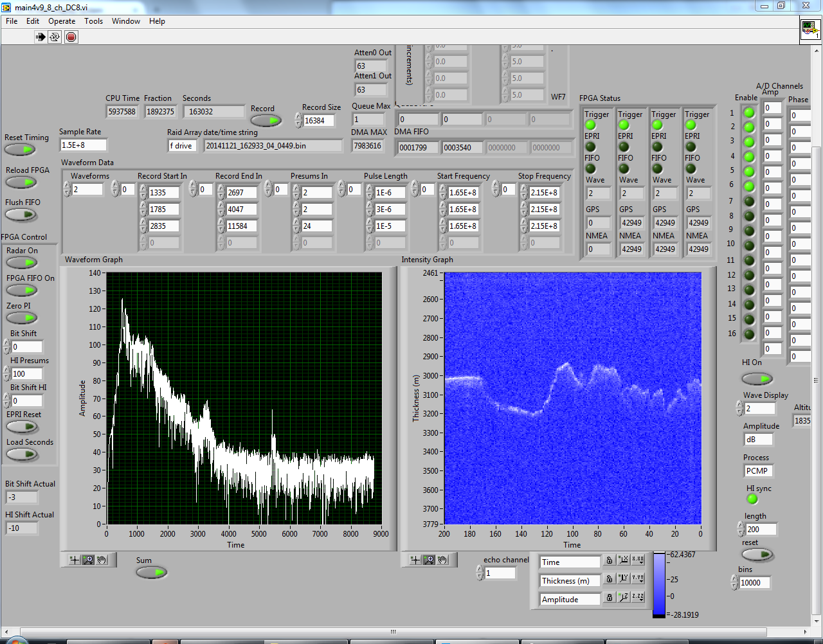Toggle the Radar On switch
The height and width of the screenshot is (644, 823).
pos(22,263)
